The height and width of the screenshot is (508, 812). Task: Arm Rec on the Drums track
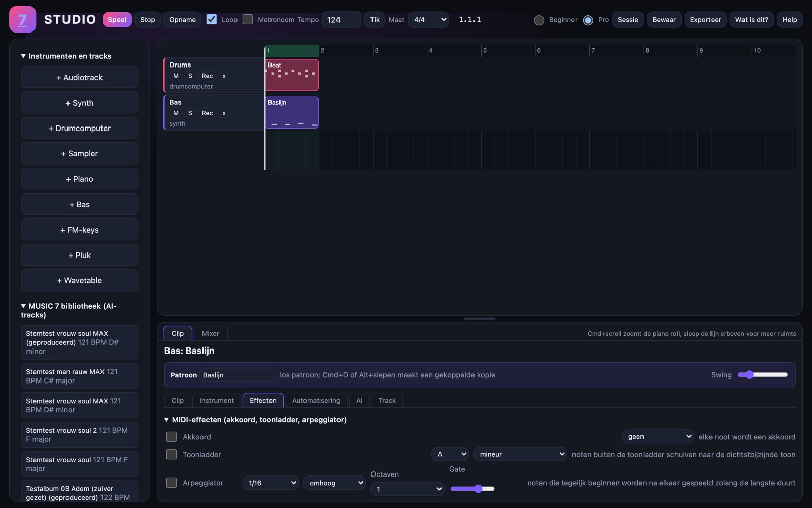[207, 76]
